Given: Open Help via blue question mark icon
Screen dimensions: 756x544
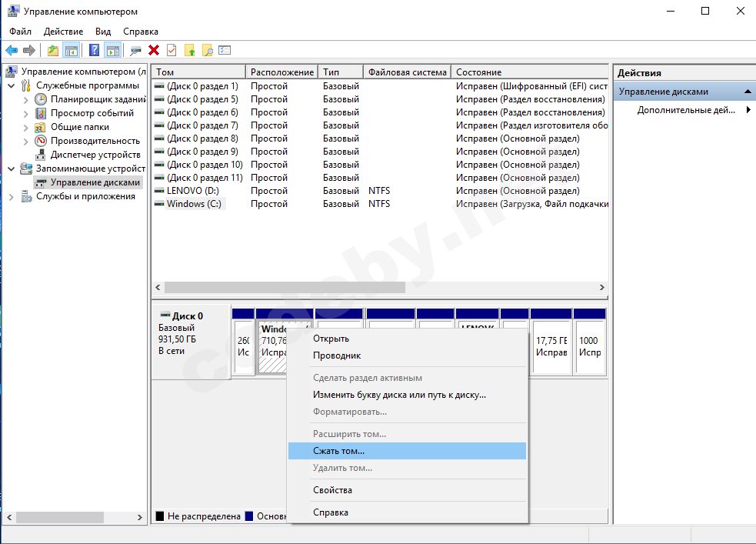Looking at the screenshot, I should pos(94,50).
